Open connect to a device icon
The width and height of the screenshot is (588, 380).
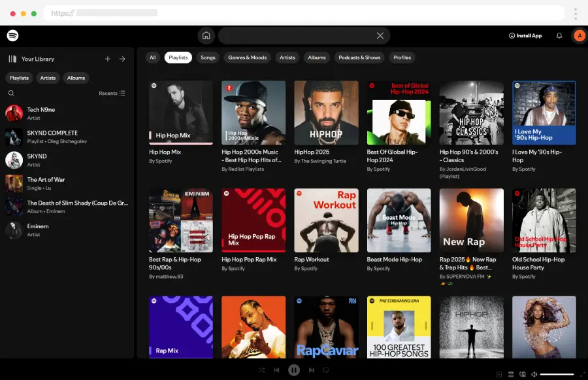click(522, 374)
